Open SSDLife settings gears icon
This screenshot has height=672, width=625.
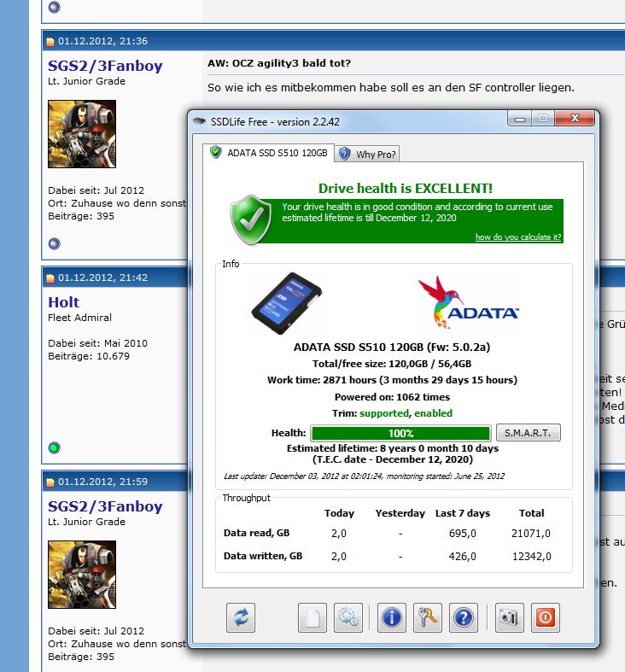(x=348, y=617)
